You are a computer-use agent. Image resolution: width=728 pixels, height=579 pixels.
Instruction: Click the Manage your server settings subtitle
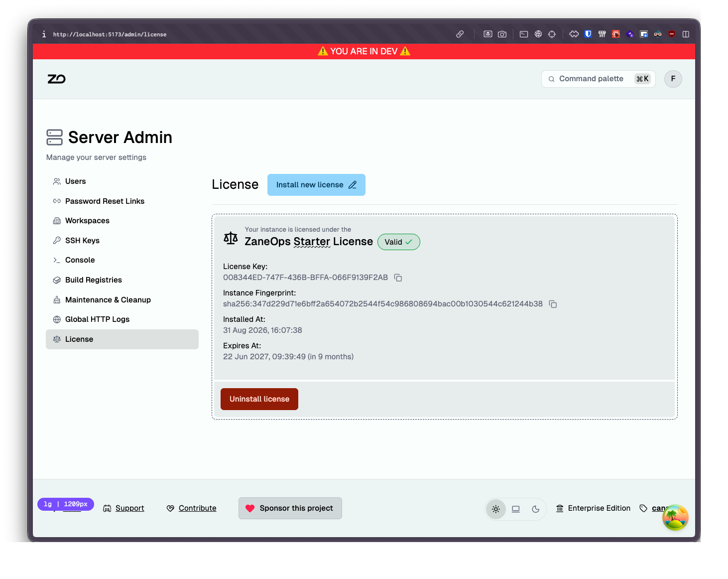pyautogui.click(x=96, y=157)
